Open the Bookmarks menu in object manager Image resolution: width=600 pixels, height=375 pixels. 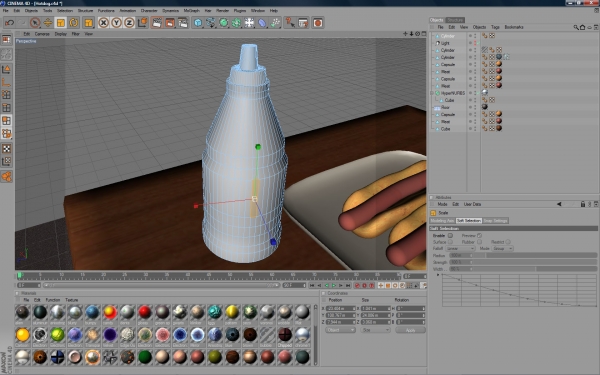click(514, 27)
